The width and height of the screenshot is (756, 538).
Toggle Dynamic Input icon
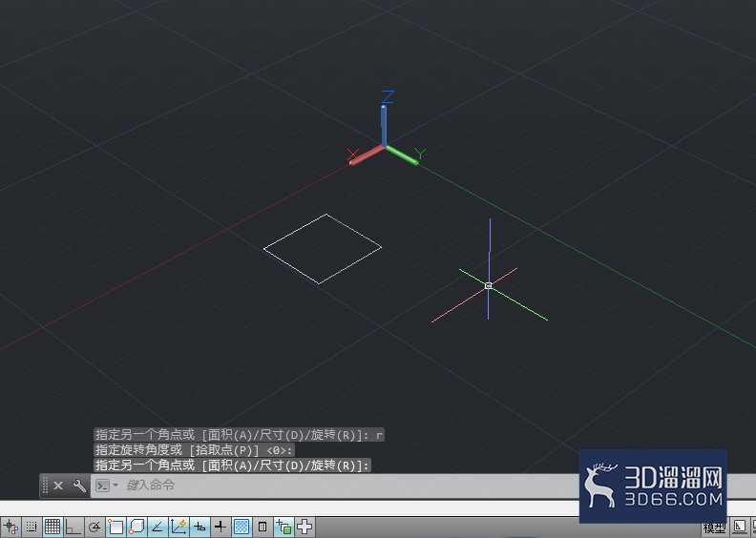coord(199,527)
